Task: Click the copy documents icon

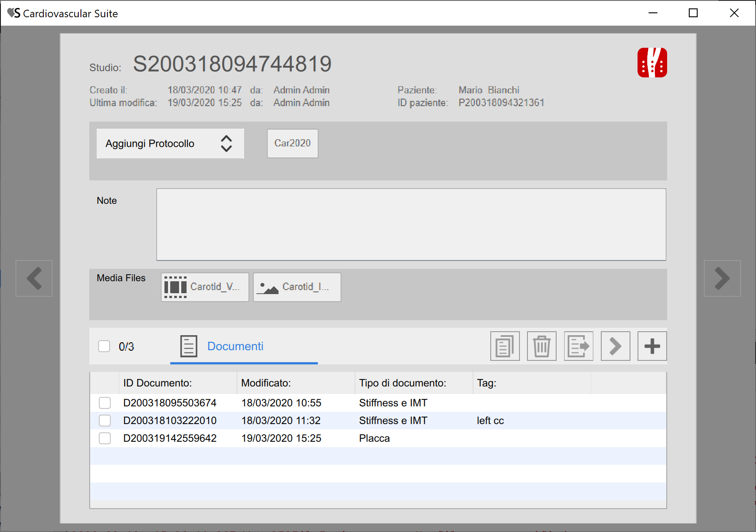Action: point(504,346)
